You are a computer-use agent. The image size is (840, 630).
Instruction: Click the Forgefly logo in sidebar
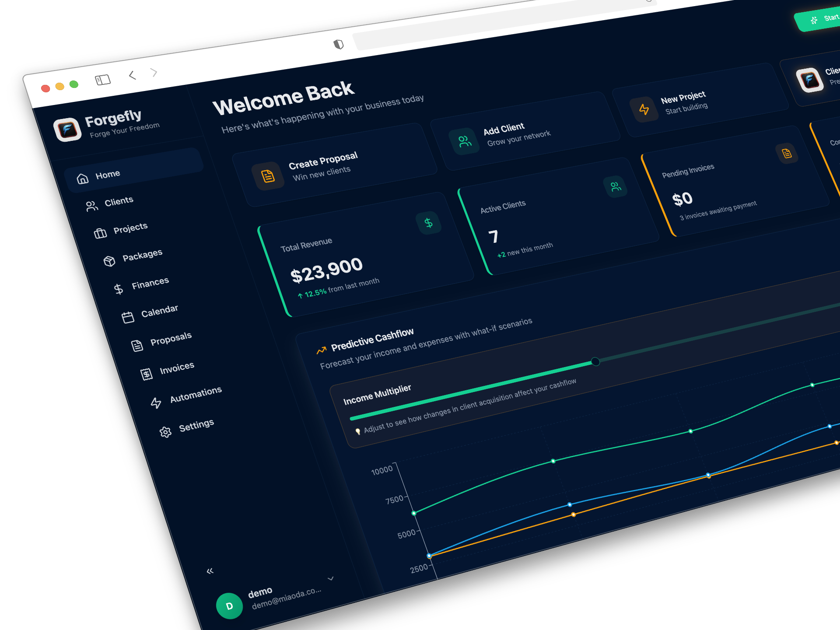(67, 129)
